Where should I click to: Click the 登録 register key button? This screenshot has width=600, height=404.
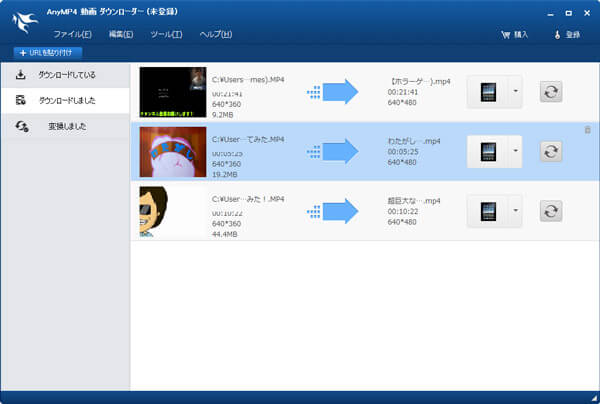[566, 35]
